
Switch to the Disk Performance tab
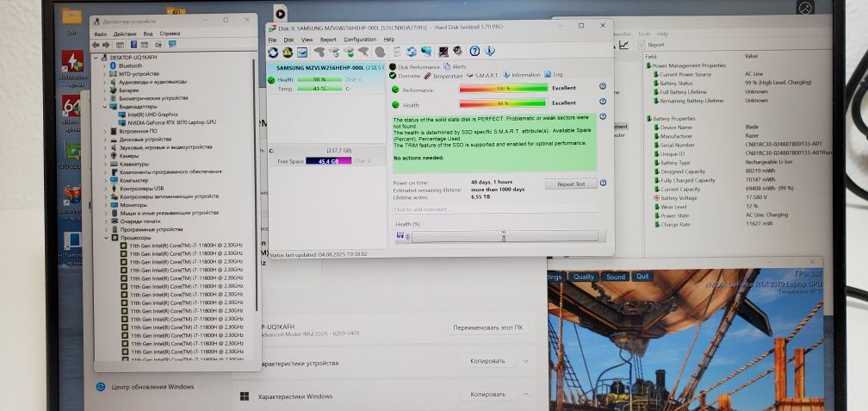coord(415,67)
